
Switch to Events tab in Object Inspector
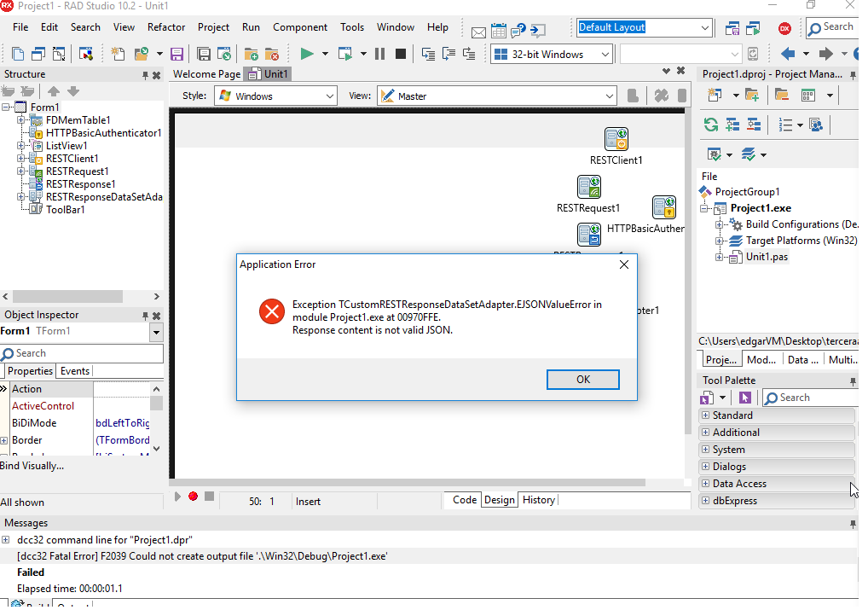click(x=75, y=371)
